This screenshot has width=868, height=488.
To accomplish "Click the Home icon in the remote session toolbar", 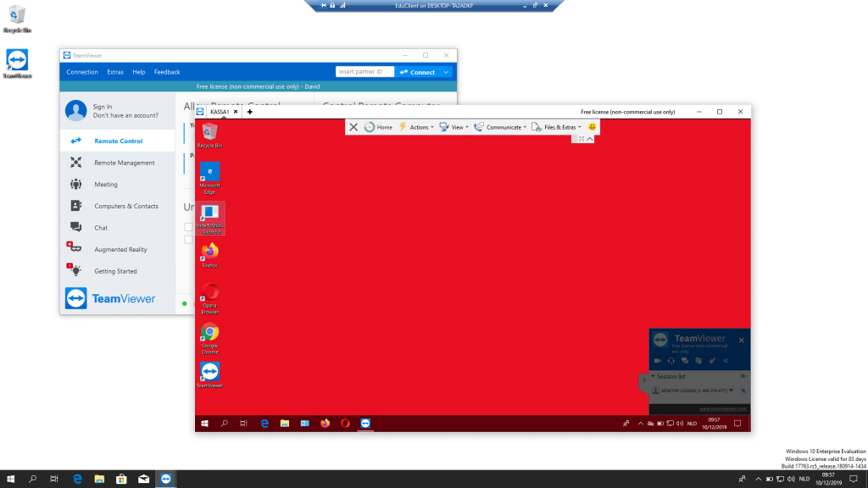I will pyautogui.click(x=370, y=127).
